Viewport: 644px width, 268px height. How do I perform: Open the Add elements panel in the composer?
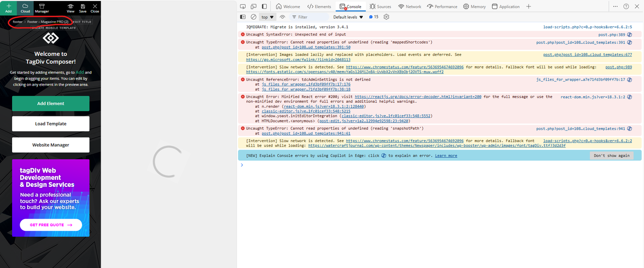(8, 8)
